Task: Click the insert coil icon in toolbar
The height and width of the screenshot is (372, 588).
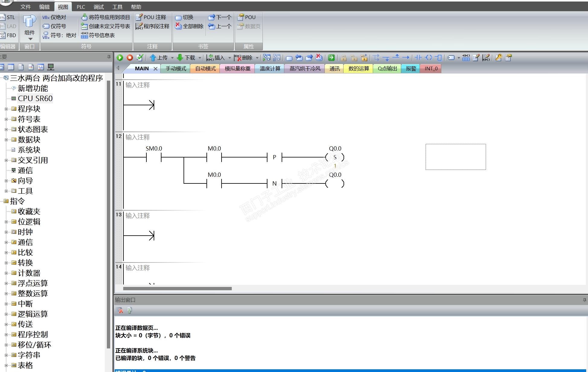Action: click(428, 58)
